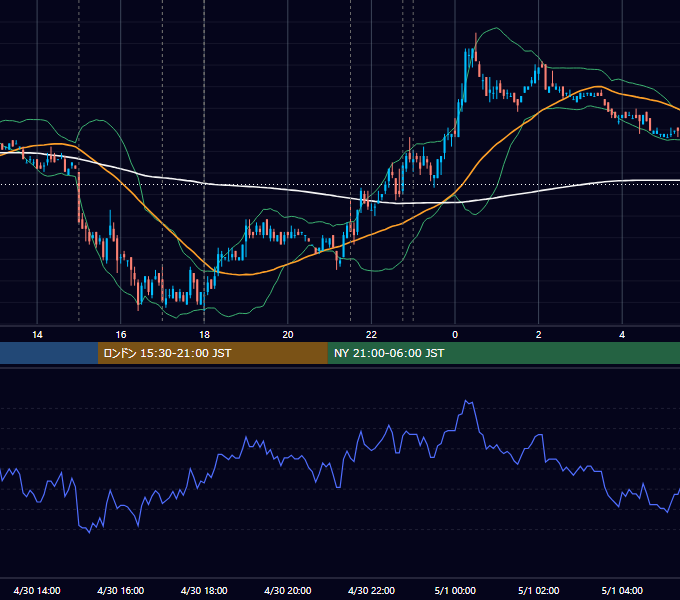Screen dimensions: 680x600
Task: Click the 0 hour label on price chart axis
Action: [x=455, y=335]
